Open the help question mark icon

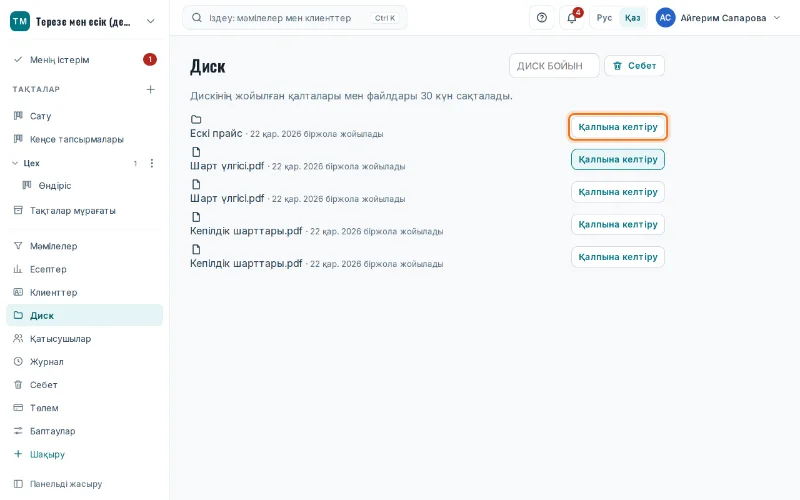pos(542,18)
